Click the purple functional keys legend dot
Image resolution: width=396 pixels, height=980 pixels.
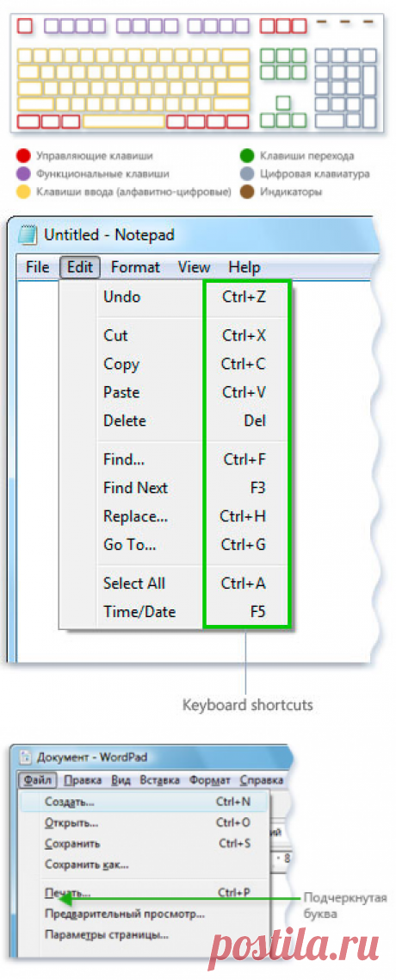23,174
